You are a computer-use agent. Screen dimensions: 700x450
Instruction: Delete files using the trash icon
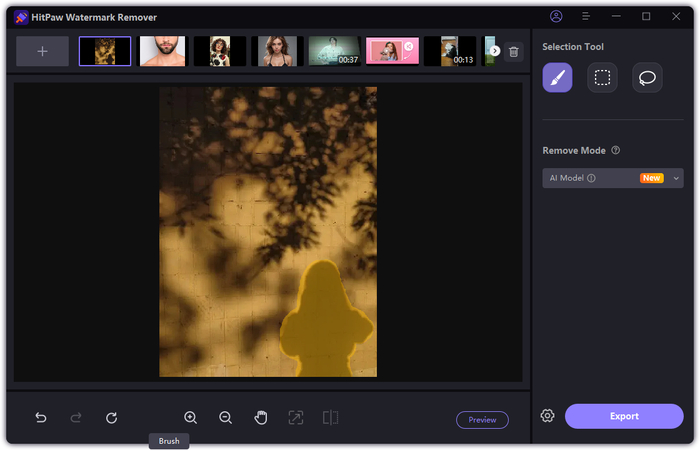pos(513,51)
